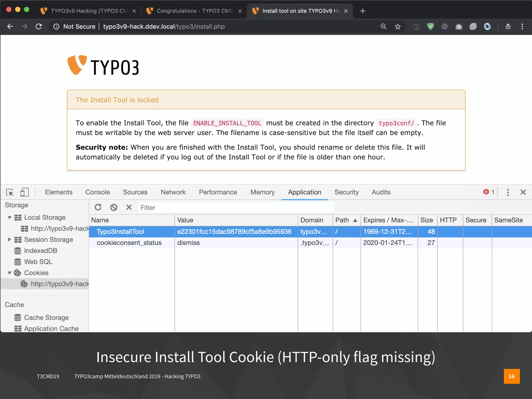Activate the DevTools inspect element picker
Viewport: 532px width, 399px height.
click(x=10, y=192)
